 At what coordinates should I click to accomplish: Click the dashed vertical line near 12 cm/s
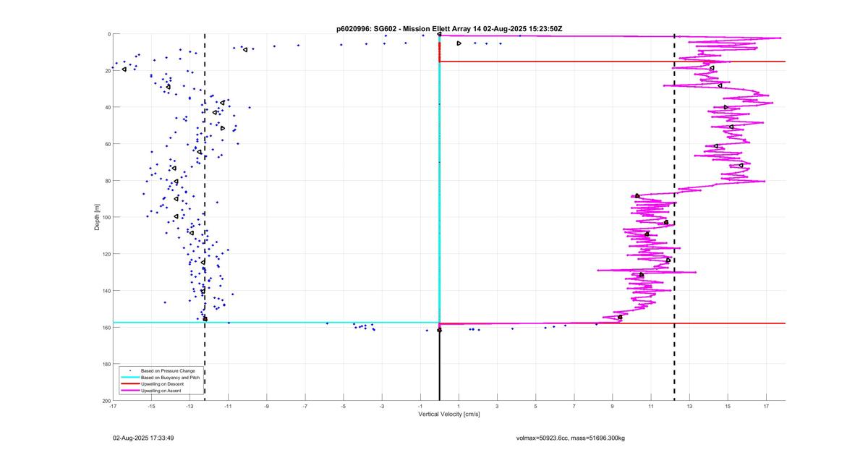click(x=674, y=217)
